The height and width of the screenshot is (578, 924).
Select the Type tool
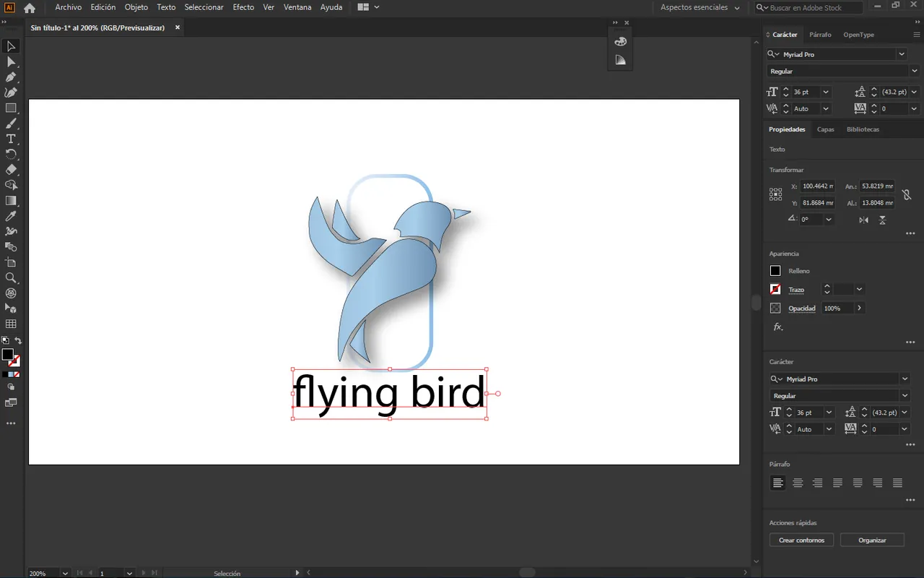[x=11, y=139]
